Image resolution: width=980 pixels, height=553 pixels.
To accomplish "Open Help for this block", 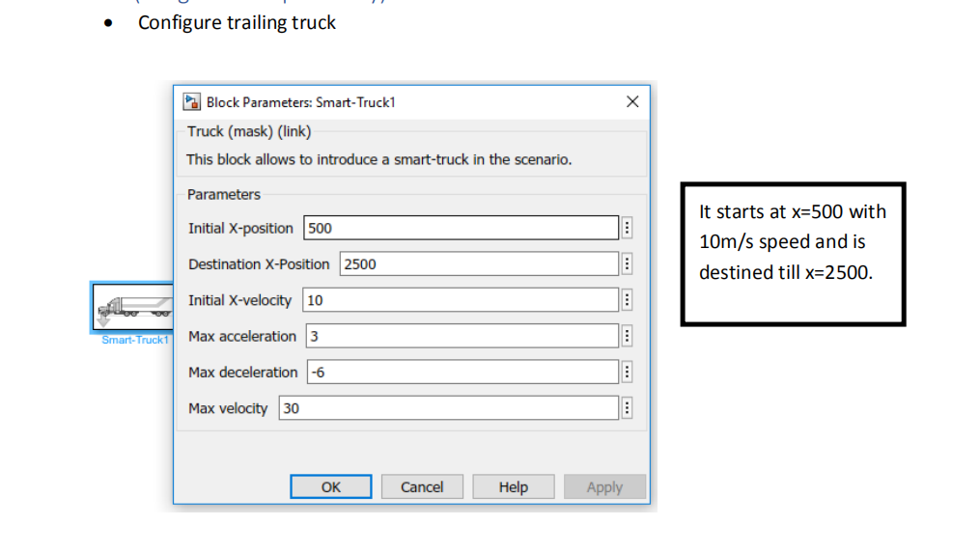I will (x=513, y=487).
